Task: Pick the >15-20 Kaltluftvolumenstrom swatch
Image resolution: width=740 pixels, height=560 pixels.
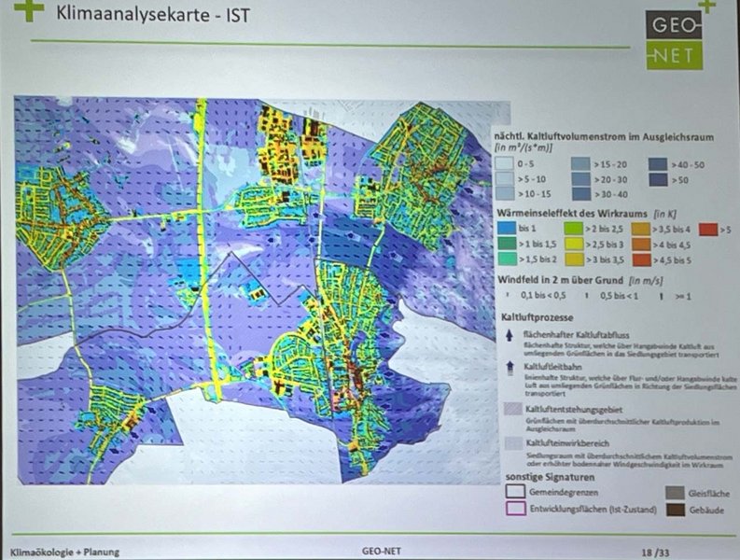Action: [580, 164]
